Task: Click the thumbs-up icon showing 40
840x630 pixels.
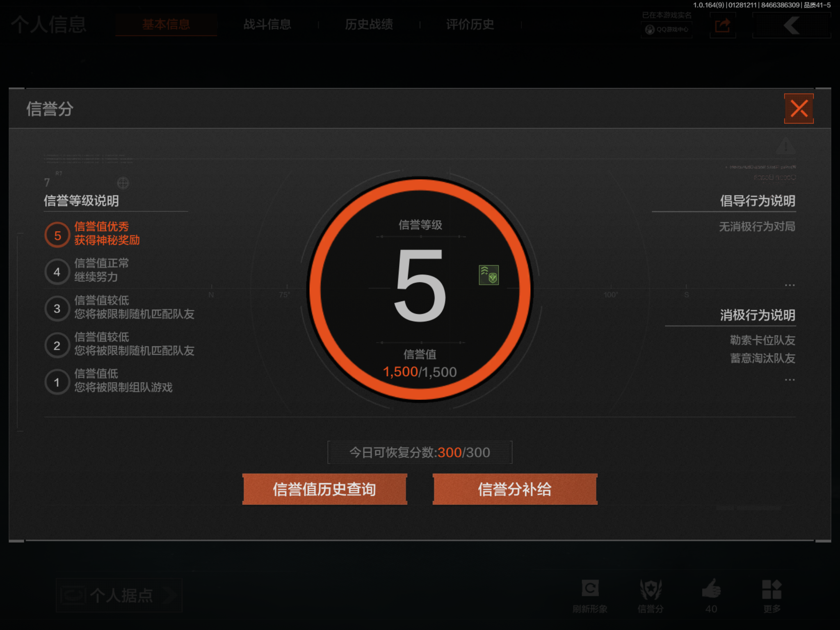Action: pyautogui.click(x=711, y=589)
